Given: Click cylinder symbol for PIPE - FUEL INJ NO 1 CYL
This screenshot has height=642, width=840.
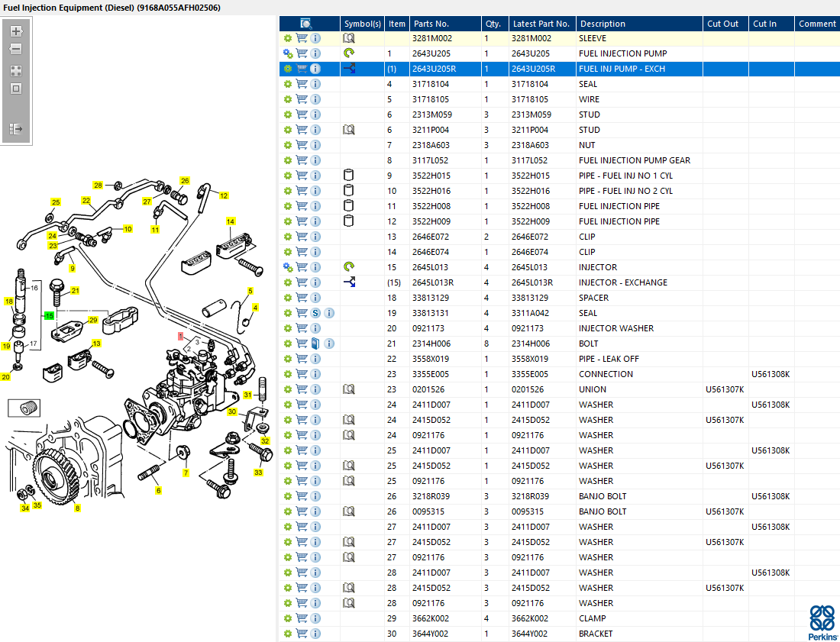Looking at the screenshot, I should (348, 175).
